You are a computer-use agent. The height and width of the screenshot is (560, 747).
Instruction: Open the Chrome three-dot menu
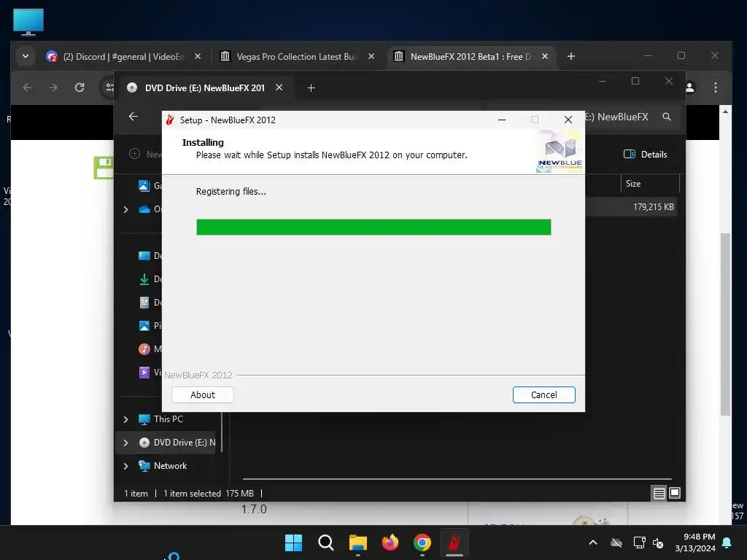715,87
